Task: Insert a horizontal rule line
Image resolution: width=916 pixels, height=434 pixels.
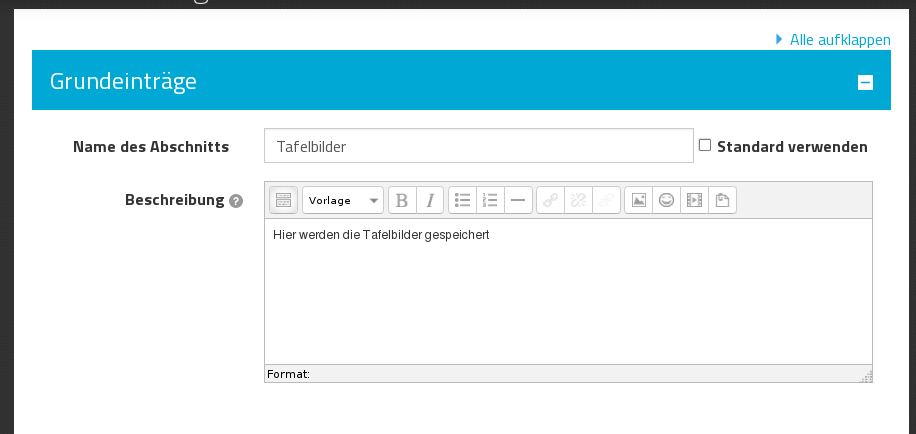Action: (518, 200)
